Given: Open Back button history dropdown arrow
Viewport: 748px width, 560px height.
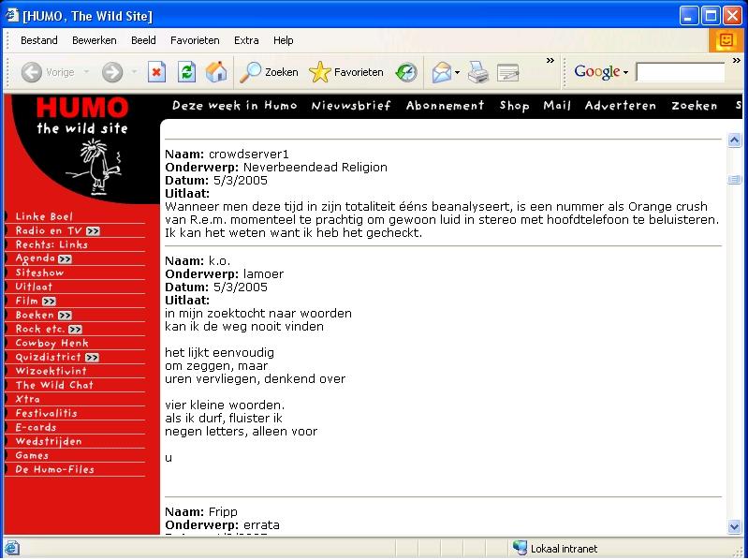Looking at the screenshot, I should click(86, 72).
